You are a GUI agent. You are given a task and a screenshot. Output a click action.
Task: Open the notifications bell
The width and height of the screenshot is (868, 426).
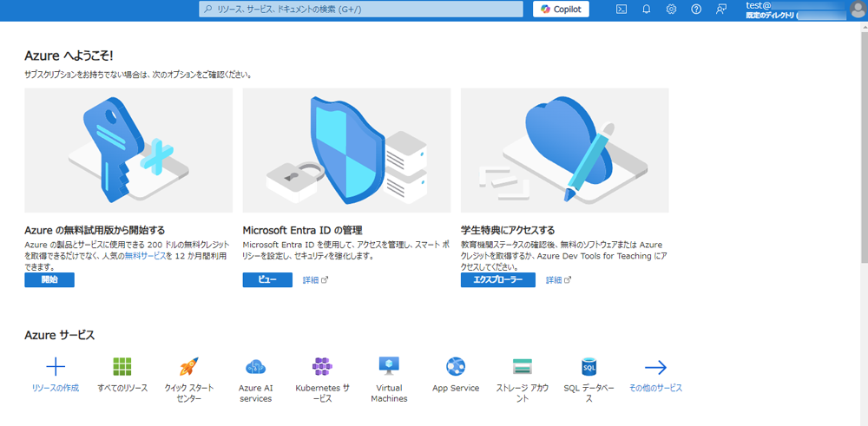[646, 10]
